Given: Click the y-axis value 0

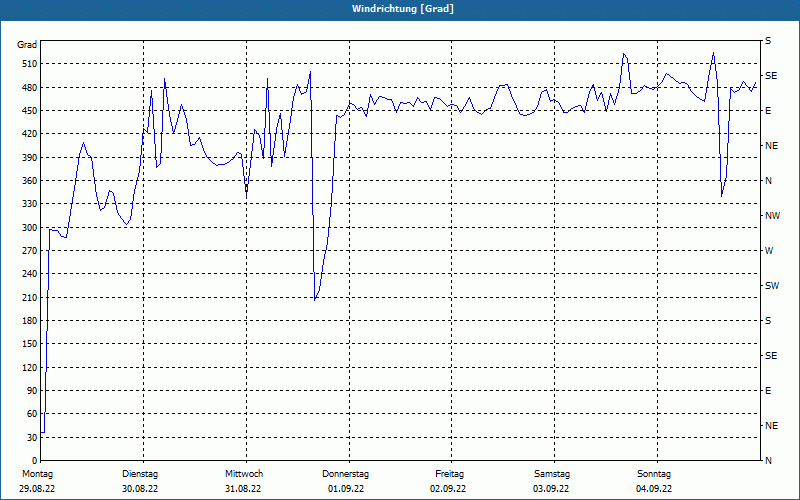Looking at the screenshot, I should click(x=35, y=461).
